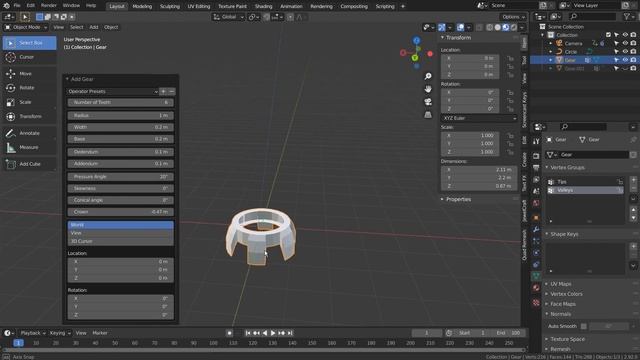Toggle Collection exclude checkbox in outliner
640x360 pixels.
point(608,35)
